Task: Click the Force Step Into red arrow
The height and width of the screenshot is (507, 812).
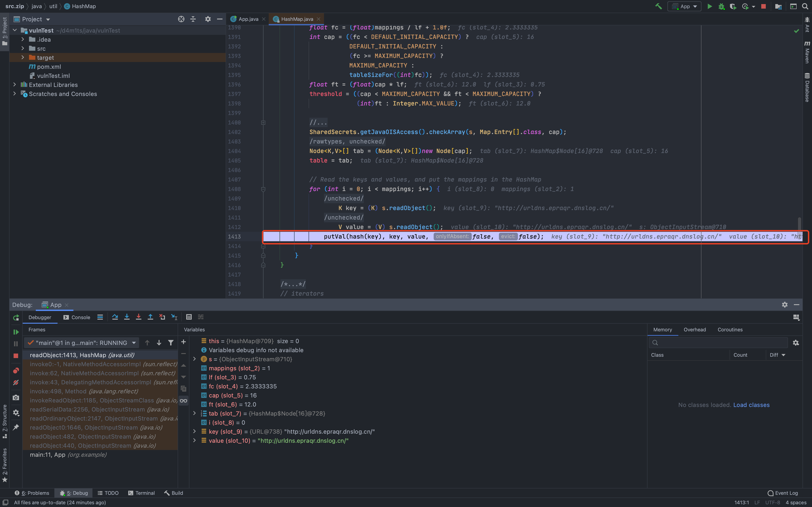Action: tap(138, 317)
